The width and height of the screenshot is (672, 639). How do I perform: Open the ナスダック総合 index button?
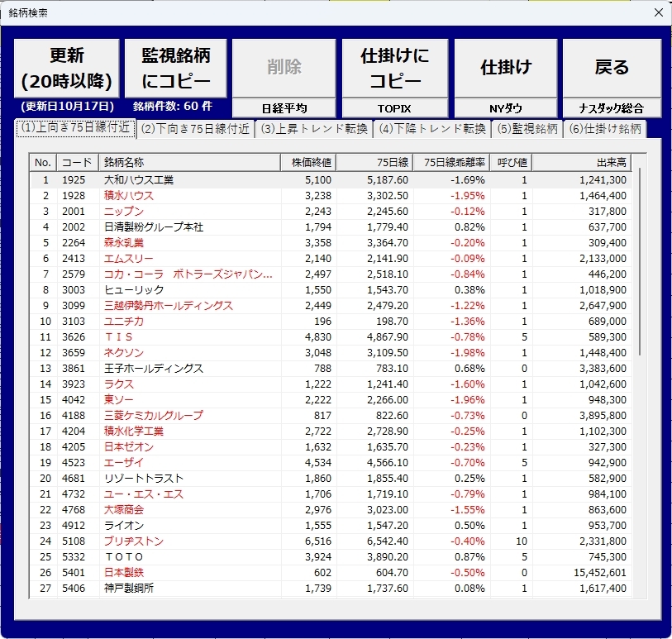pyautogui.click(x=612, y=108)
